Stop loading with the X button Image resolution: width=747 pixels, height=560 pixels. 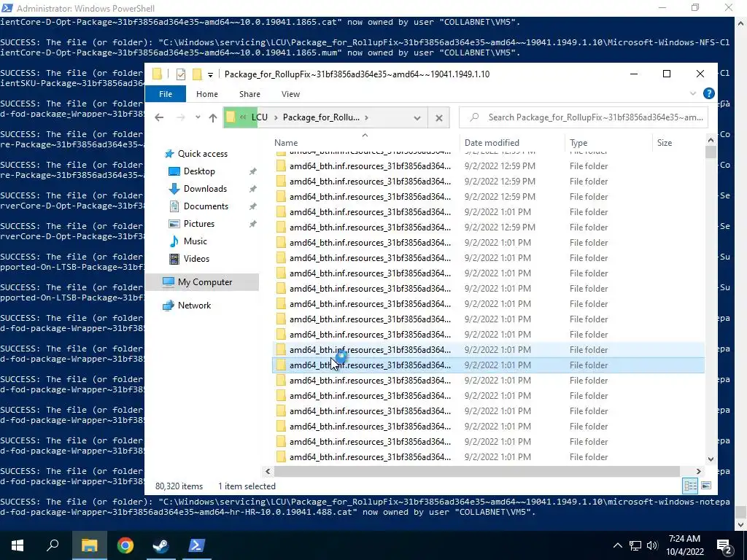tap(438, 117)
